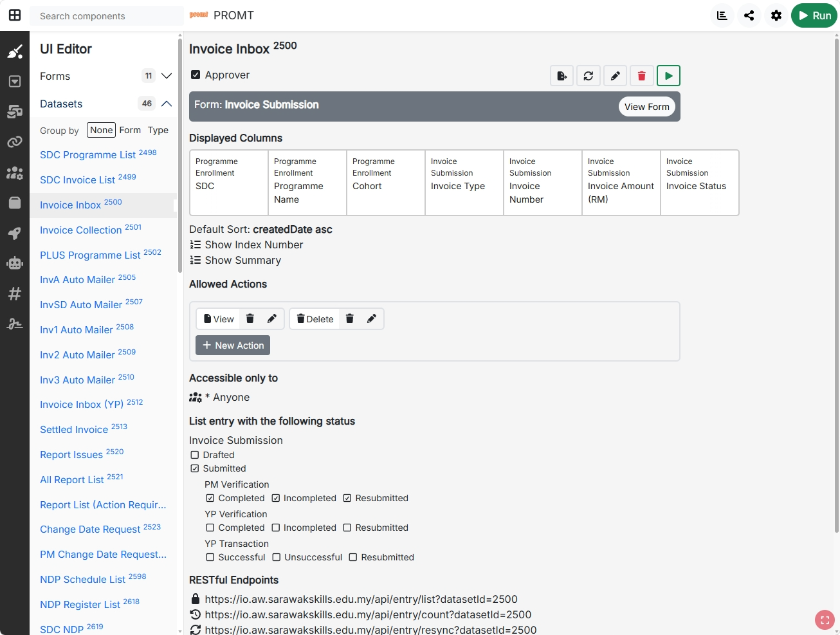Image resolution: width=840 pixels, height=635 pixels.
Task: Select the Invoice Status displayed column
Action: [x=700, y=183]
